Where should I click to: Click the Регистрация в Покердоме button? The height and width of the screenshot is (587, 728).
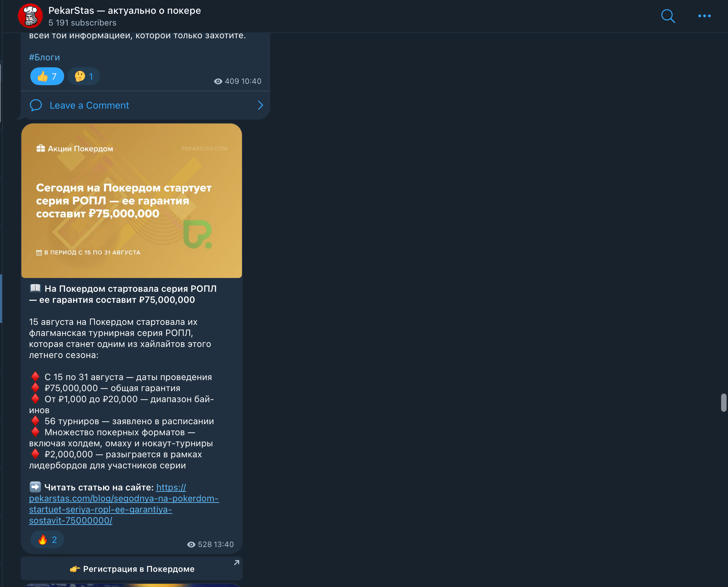pos(132,569)
